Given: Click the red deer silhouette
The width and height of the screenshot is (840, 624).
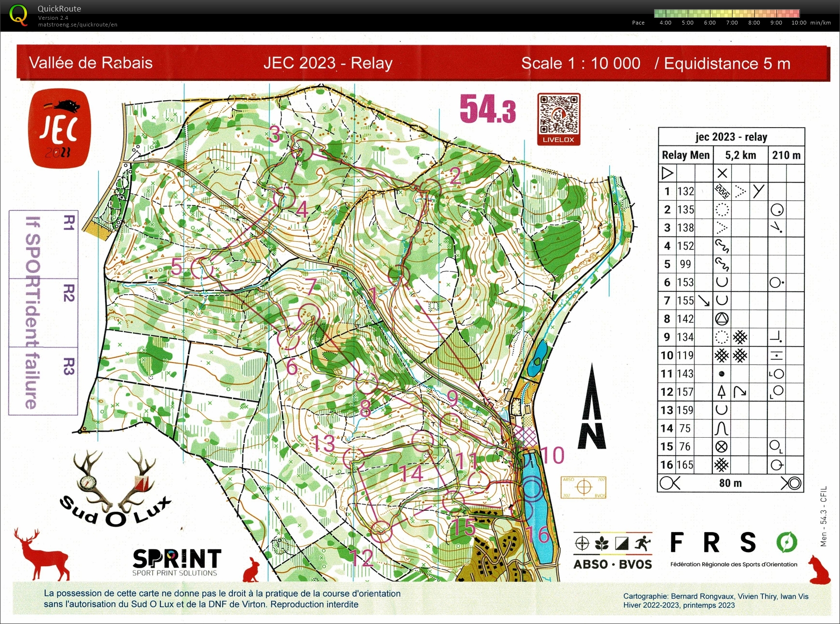Looking at the screenshot, I should click(x=42, y=553).
